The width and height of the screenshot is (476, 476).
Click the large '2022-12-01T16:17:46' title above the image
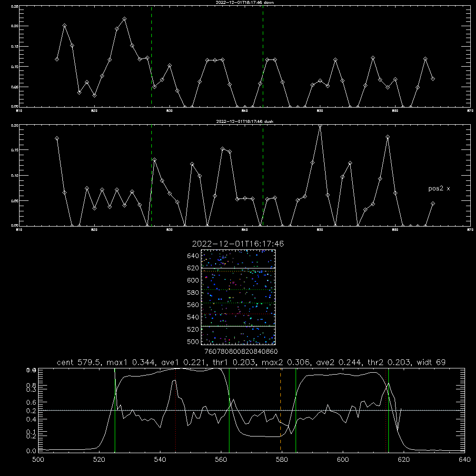point(238,244)
